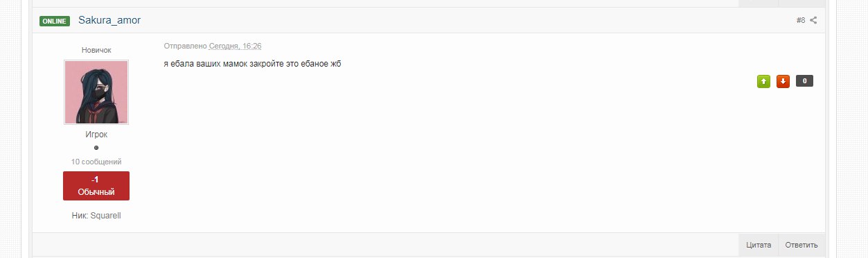Open the Sakura_amor profile link
Screen dimensions: 868x258
point(109,21)
